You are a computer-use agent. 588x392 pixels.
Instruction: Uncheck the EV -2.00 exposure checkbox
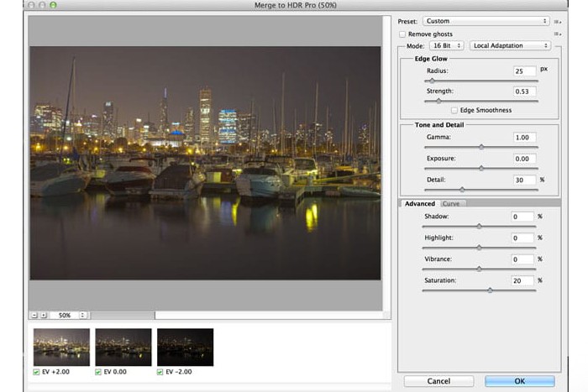coord(161,372)
